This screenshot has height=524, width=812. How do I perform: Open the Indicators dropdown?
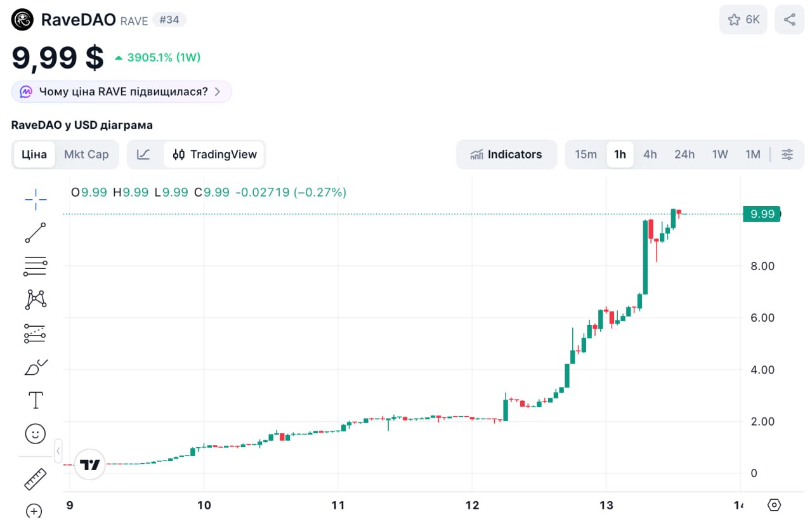coord(506,154)
